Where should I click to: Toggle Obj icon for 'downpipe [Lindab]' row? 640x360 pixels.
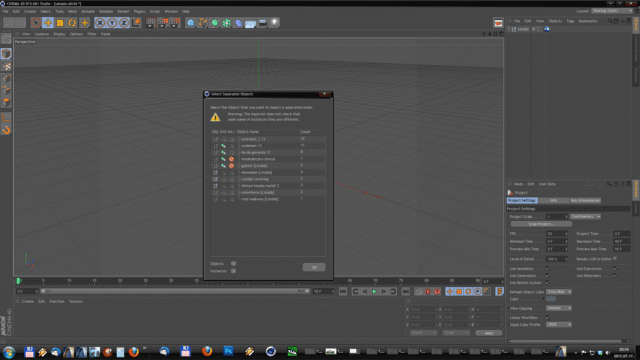(215, 173)
